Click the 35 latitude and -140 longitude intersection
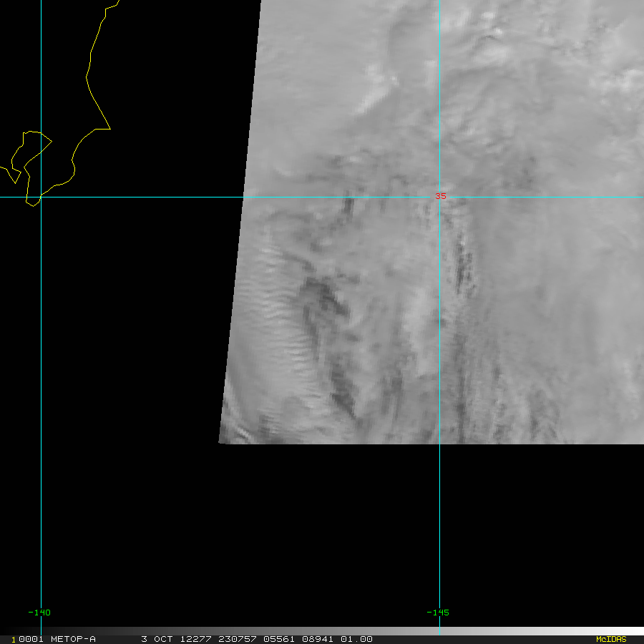Screen dimensions: 644x644 [x=41, y=197]
